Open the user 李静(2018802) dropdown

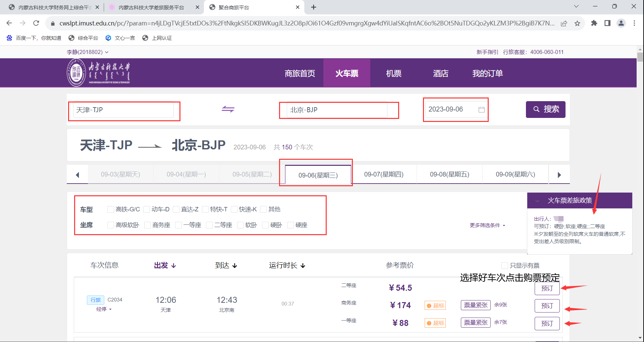click(x=87, y=52)
